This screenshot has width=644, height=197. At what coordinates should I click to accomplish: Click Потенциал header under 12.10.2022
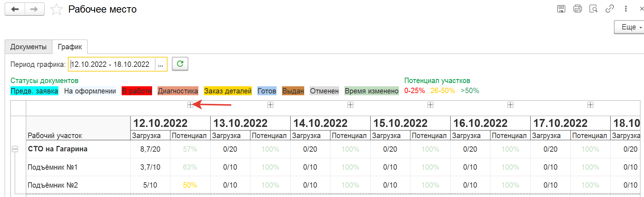click(189, 136)
